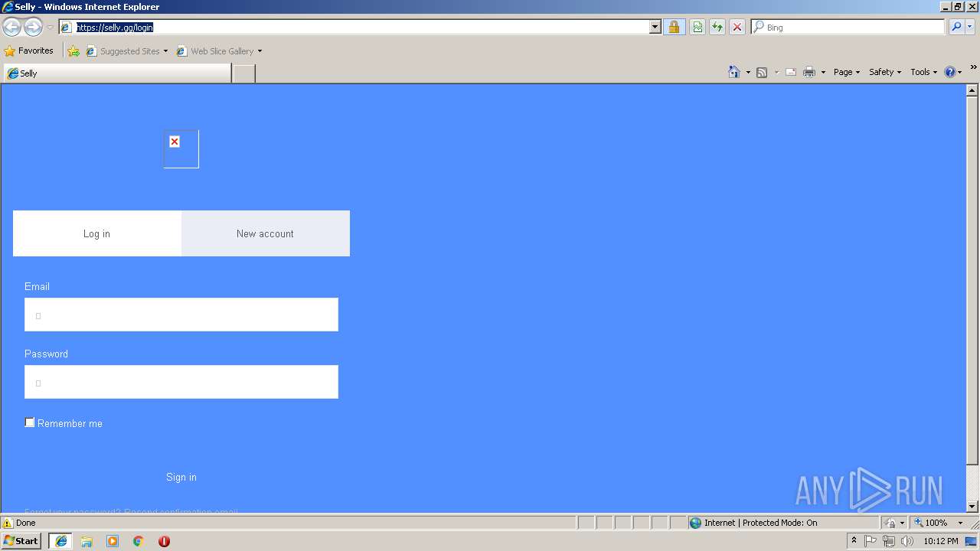Open the recent pages dropdown arrow
This screenshot has width=980, height=551.
50,28
